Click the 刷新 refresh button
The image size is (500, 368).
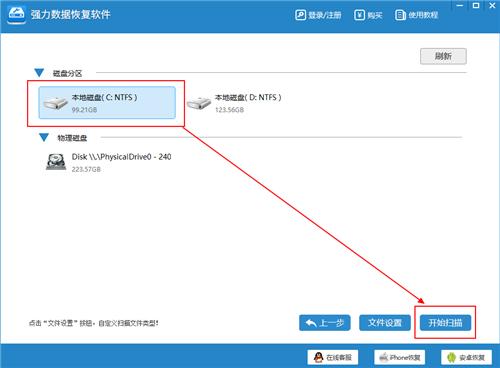[x=443, y=56]
